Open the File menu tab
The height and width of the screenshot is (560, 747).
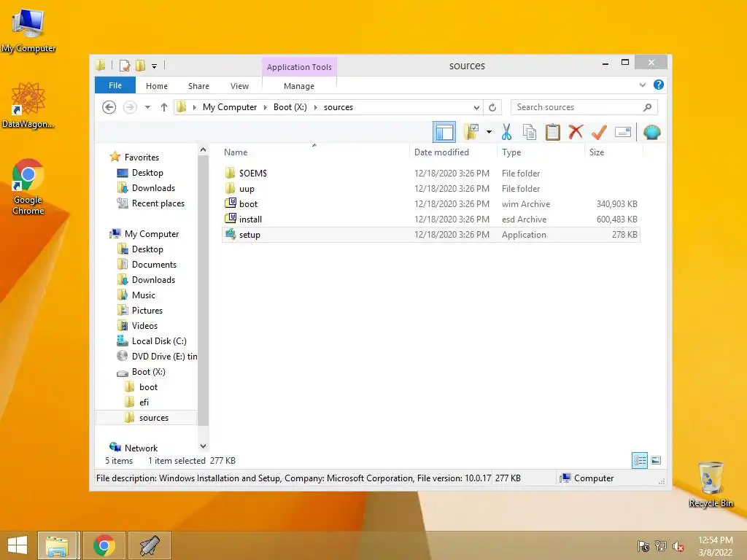click(x=115, y=85)
